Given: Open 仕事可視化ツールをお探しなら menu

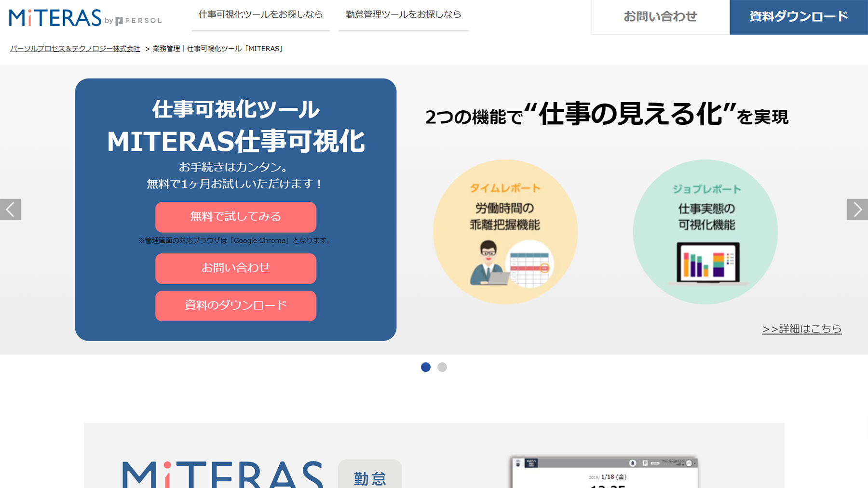Looking at the screenshot, I should point(260,15).
